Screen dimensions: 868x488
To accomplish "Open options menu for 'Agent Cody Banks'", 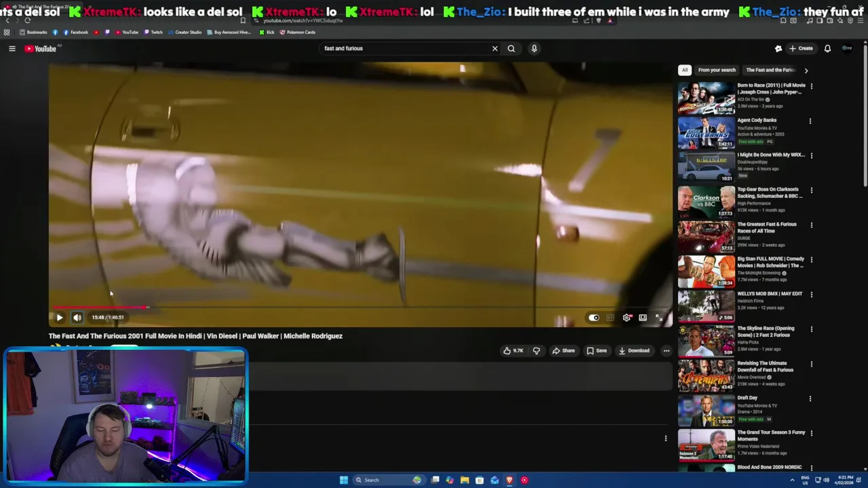I will 811,121.
